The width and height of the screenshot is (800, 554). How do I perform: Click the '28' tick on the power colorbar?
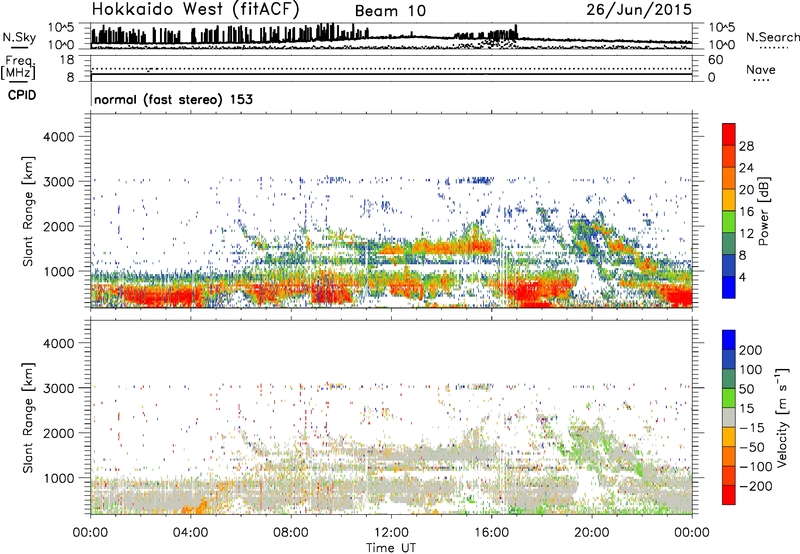[x=746, y=146]
